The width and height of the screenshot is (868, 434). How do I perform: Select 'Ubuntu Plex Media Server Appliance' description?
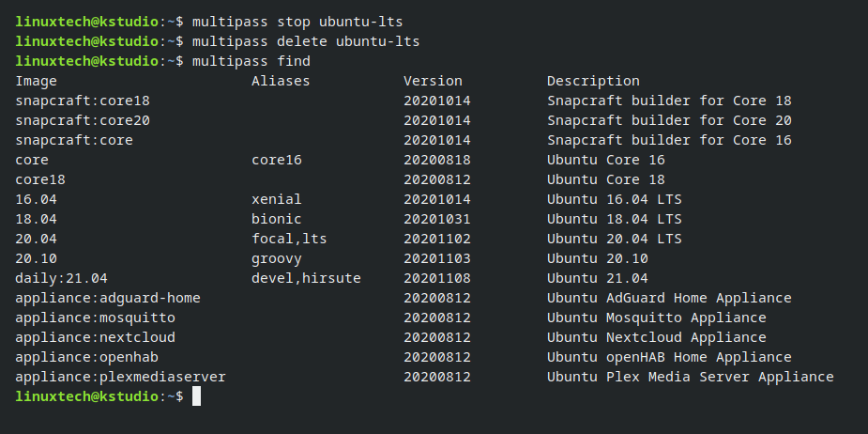691,377
